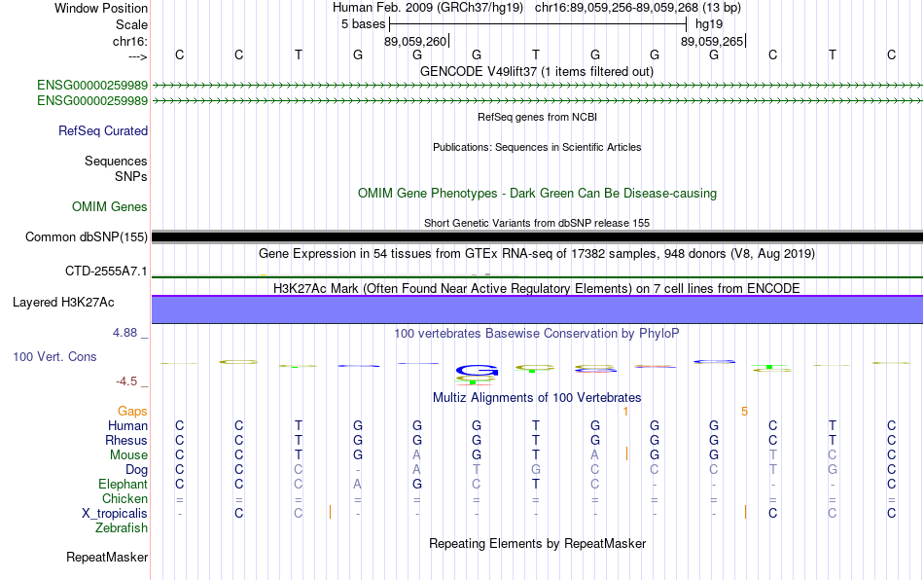Click the Rhesus alignment row label
924x580 pixels.
coord(126,440)
